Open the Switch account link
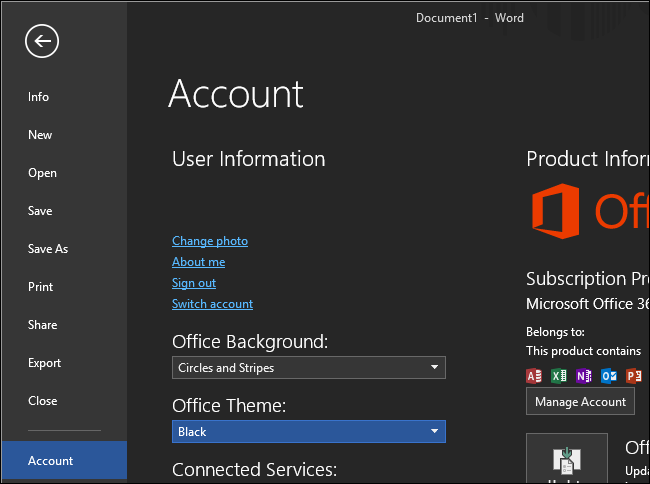The width and height of the screenshot is (650, 484). coord(212,304)
